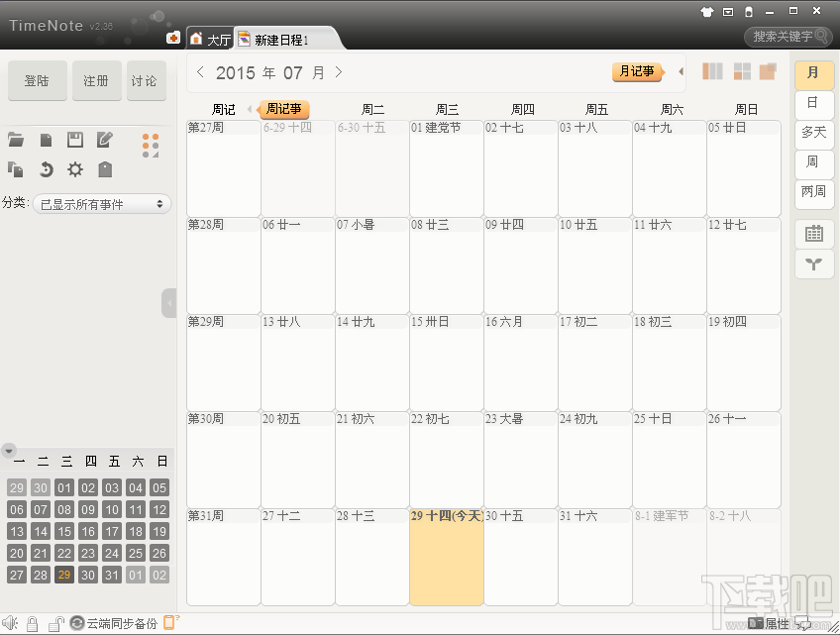Select calendar cell 8-1 建军节
840x635 pixels.
670,557
